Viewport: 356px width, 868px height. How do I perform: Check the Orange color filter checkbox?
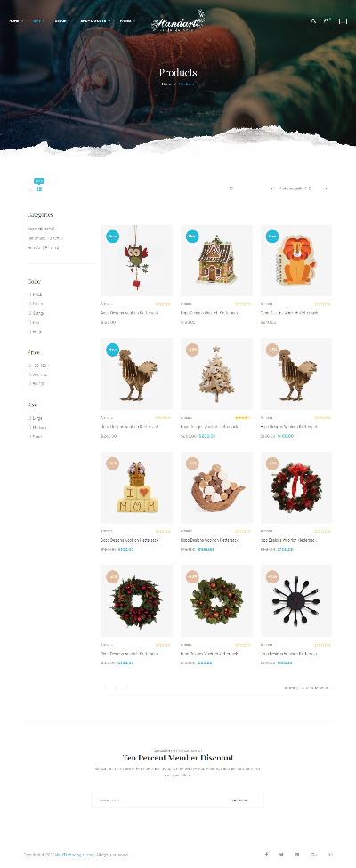point(28,313)
